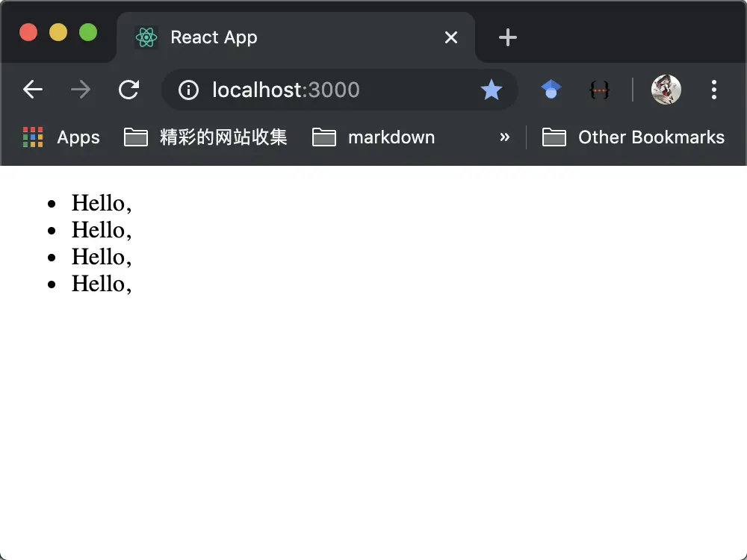
Task: Show hidden bookmarks with double chevron
Action: tap(504, 137)
